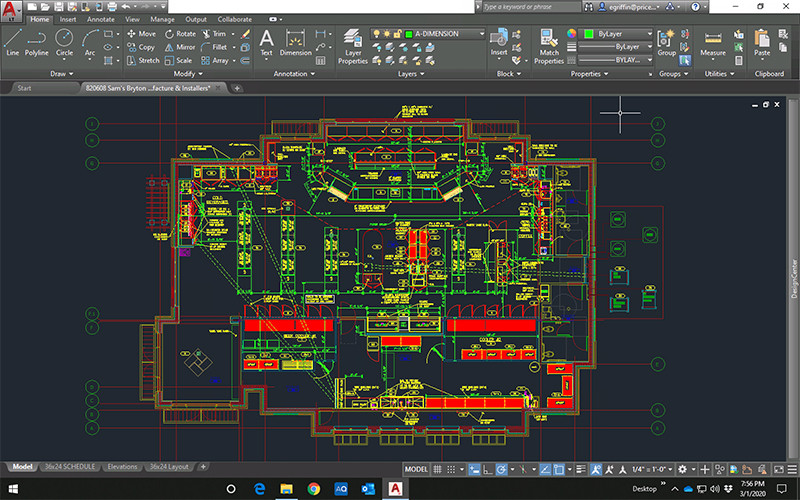
Task: Click the Dimension annotation tool
Action: (x=295, y=41)
